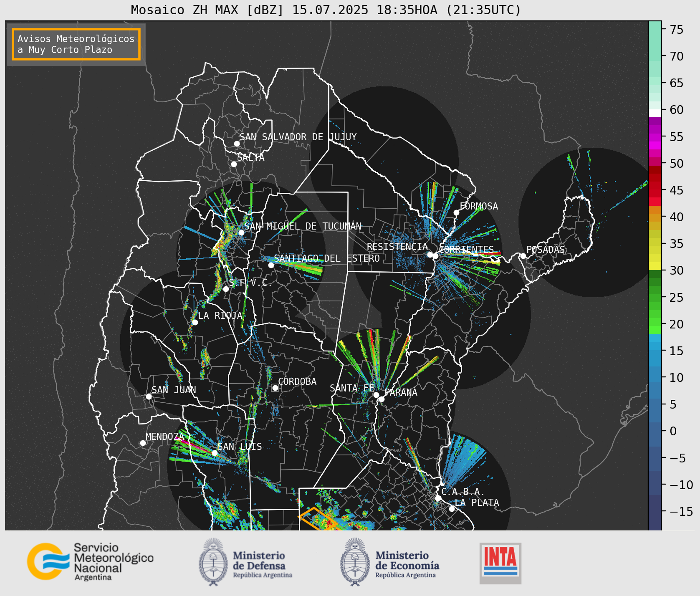
Task: Click the yellow 30 dBZ colorbar band
Action: click(x=655, y=266)
